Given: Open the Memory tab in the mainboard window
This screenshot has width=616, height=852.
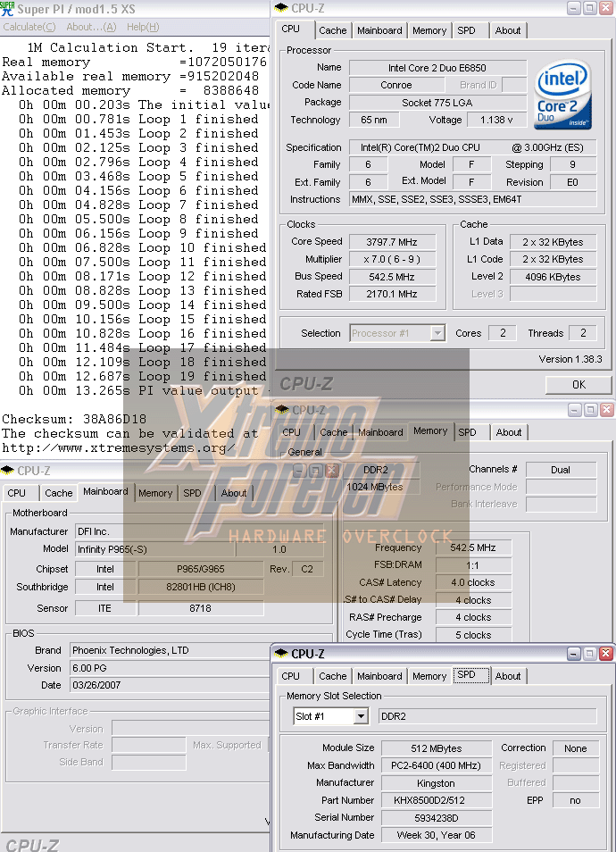Looking at the screenshot, I should coord(155,493).
